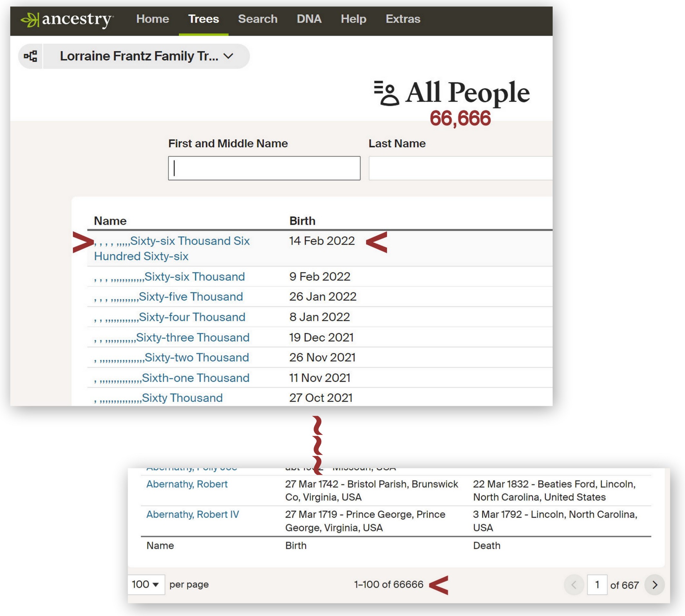Open the 100 per page dropdown

tap(145, 584)
